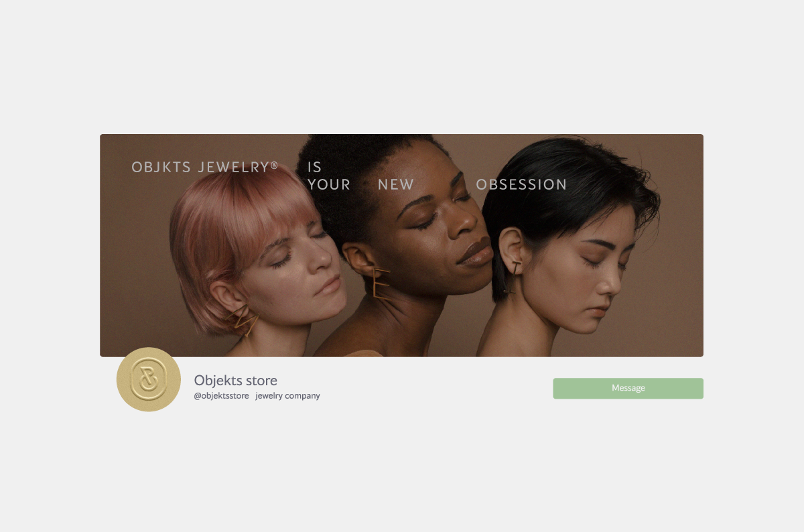Click the OBJKTS JEWELRY banner heading
This screenshot has height=532, width=804.
pos(205,167)
